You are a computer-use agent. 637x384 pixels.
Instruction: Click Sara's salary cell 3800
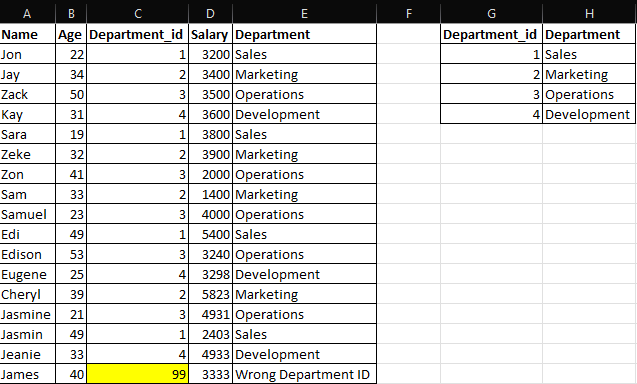point(210,134)
